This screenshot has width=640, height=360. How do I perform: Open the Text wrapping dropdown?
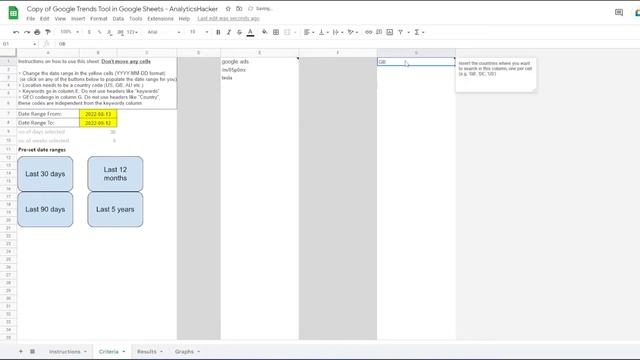337,32
